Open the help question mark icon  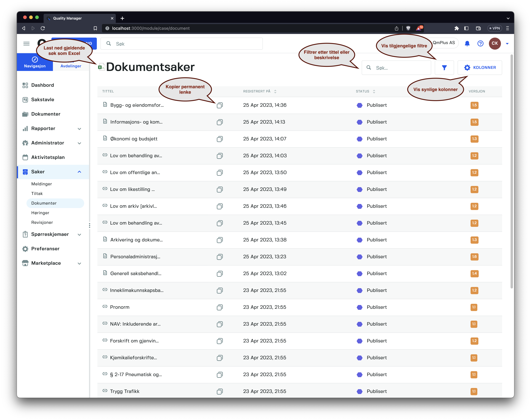[x=480, y=44]
